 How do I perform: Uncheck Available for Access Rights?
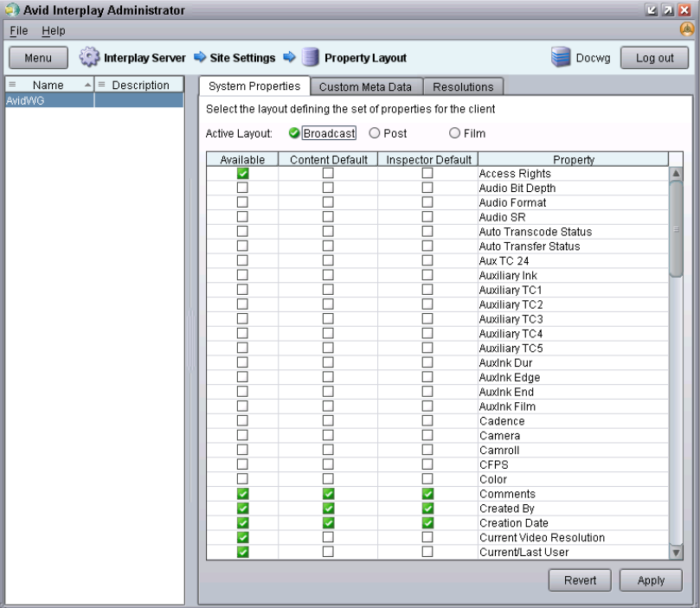click(x=242, y=173)
